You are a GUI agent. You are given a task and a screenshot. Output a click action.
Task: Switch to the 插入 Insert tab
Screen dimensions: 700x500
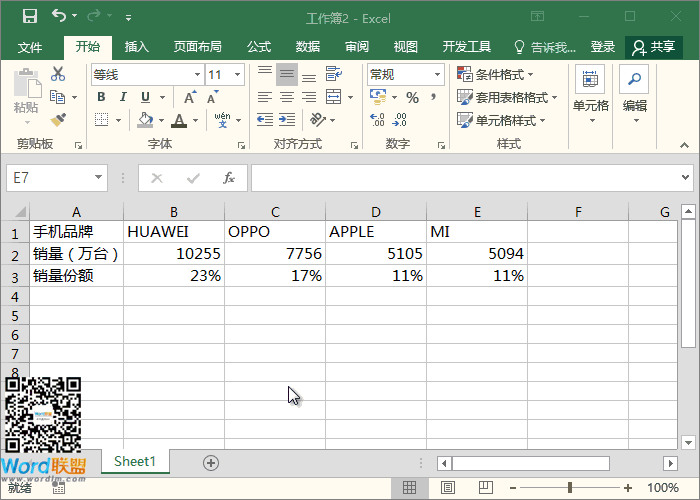pos(136,46)
